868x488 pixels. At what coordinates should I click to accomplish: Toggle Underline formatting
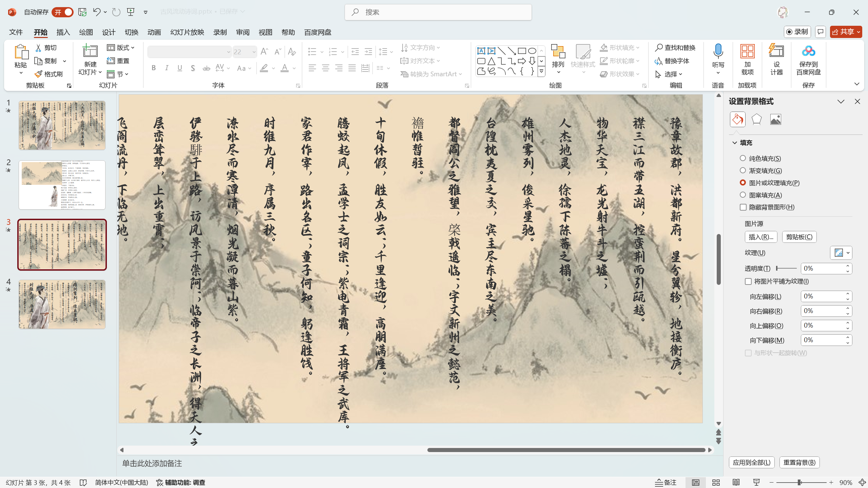click(180, 68)
